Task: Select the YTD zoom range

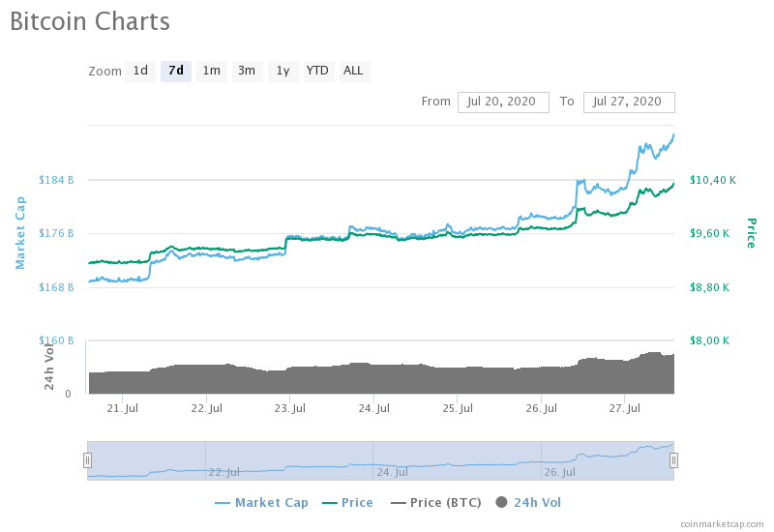Action: 318,71
